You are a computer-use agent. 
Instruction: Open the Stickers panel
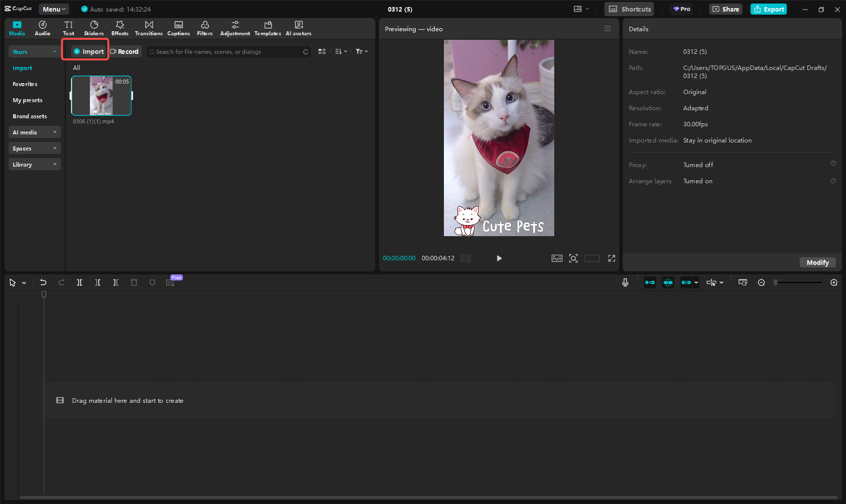click(94, 28)
